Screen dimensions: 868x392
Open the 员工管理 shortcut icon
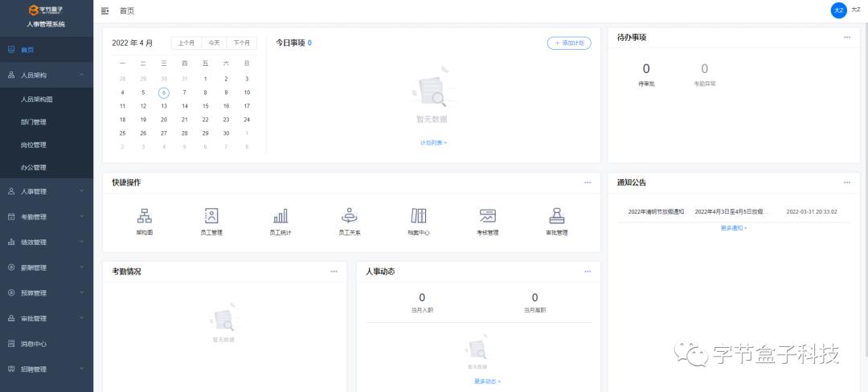(x=211, y=215)
